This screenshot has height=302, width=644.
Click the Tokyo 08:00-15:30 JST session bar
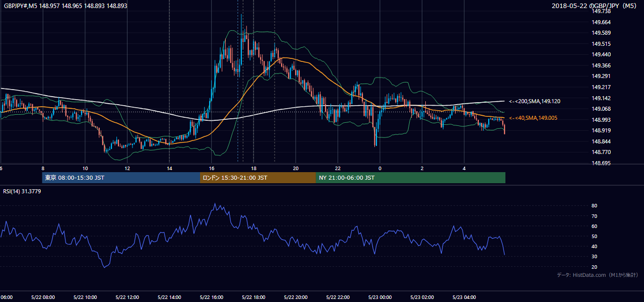click(x=121, y=178)
